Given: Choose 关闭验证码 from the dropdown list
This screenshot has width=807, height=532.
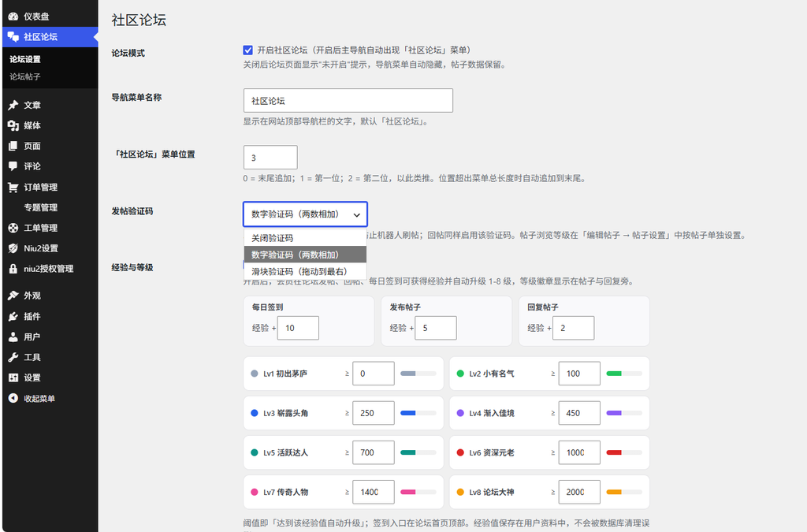Looking at the screenshot, I should point(305,238).
